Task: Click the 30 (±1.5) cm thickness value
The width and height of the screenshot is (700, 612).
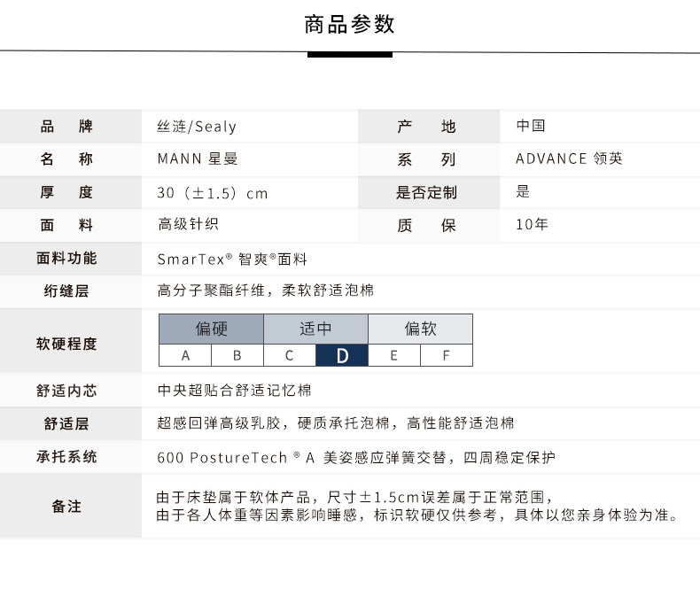Action: 213,193
